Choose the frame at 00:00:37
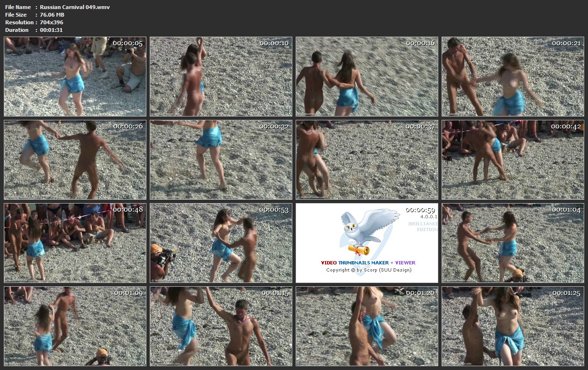The image size is (588, 370). [x=367, y=160]
